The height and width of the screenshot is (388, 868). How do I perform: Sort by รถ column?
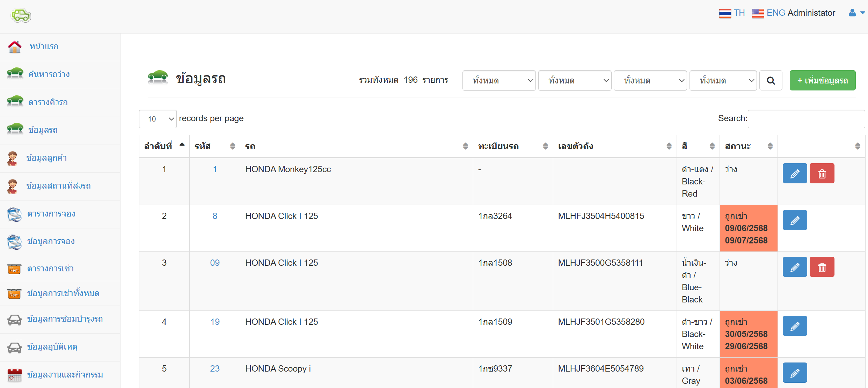tap(357, 146)
